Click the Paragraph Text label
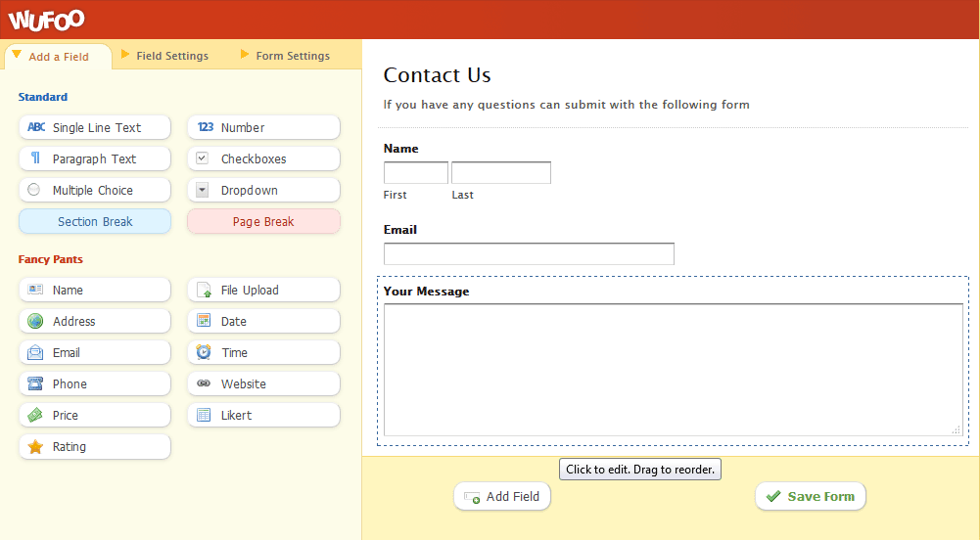This screenshot has width=980, height=540. point(94,158)
